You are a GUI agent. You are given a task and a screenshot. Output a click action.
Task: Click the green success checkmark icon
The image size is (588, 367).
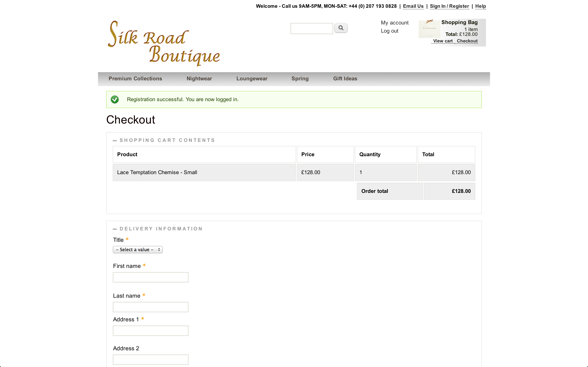click(x=115, y=99)
